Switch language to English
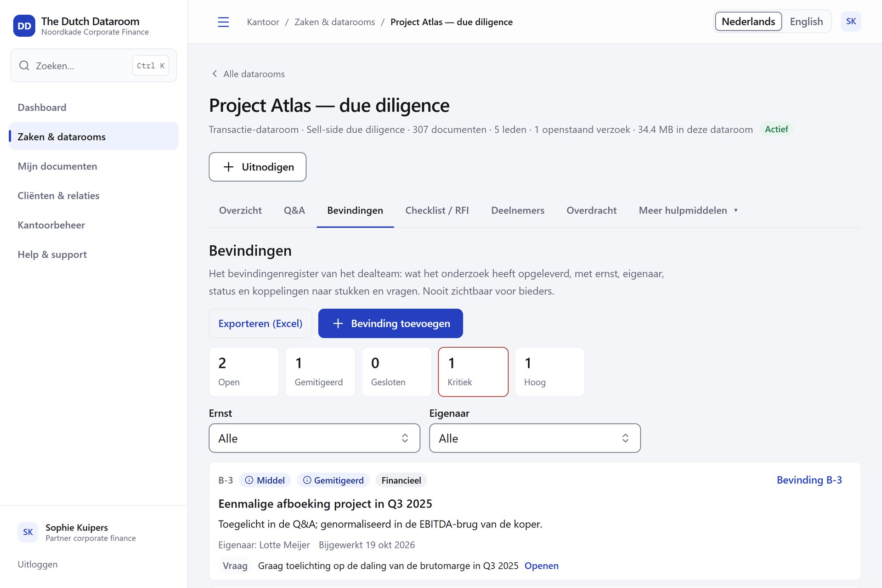Image resolution: width=882 pixels, height=588 pixels. click(x=806, y=22)
